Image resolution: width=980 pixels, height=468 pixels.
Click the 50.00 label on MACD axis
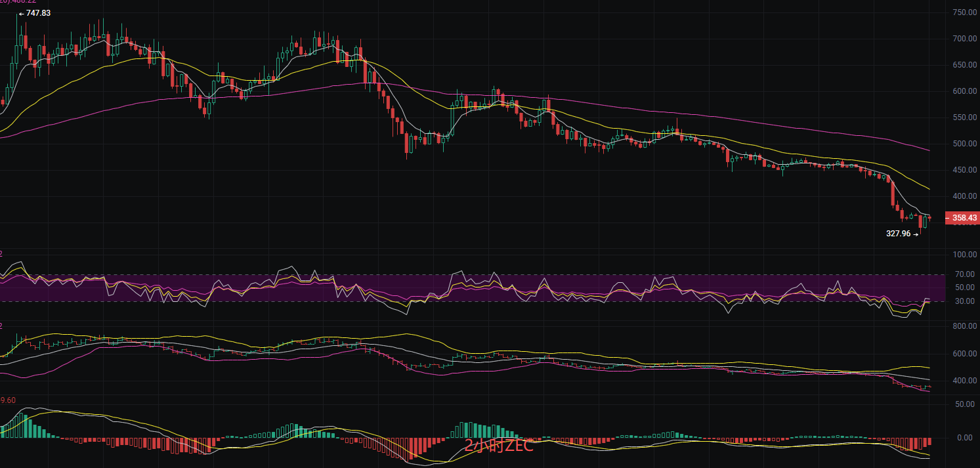pyautogui.click(x=964, y=404)
